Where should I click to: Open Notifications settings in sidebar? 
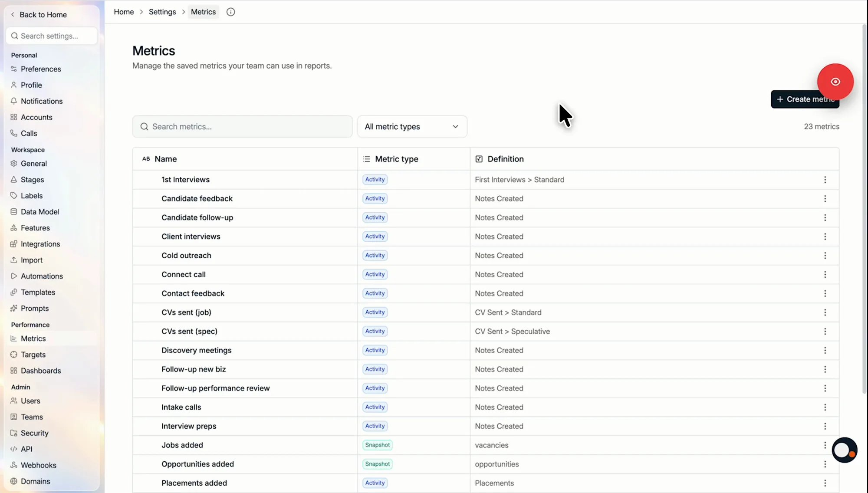click(x=42, y=101)
